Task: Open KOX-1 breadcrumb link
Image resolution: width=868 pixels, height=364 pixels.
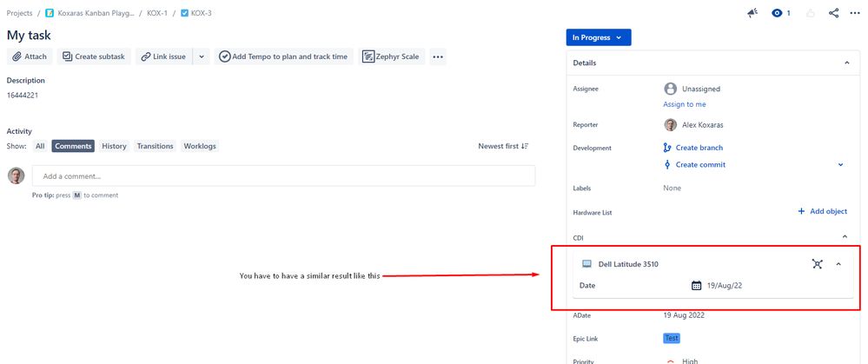Action: [157, 13]
